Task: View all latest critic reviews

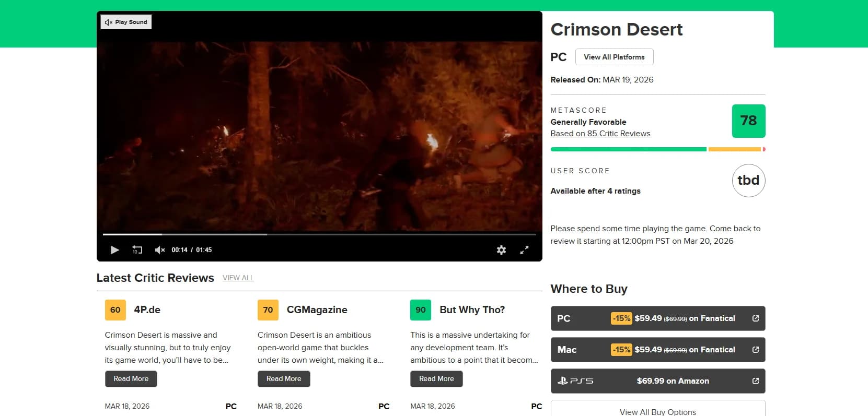Action: [238, 278]
